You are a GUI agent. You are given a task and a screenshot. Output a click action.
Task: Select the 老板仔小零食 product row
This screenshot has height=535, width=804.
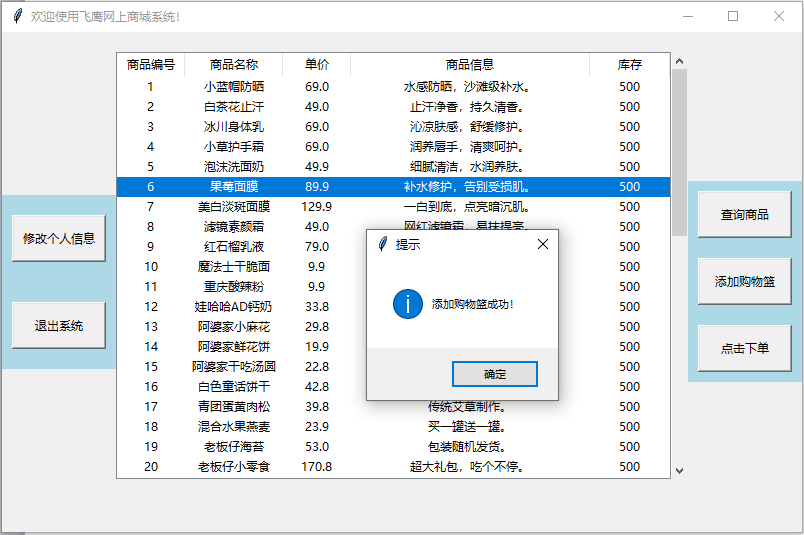pos(393,467)
